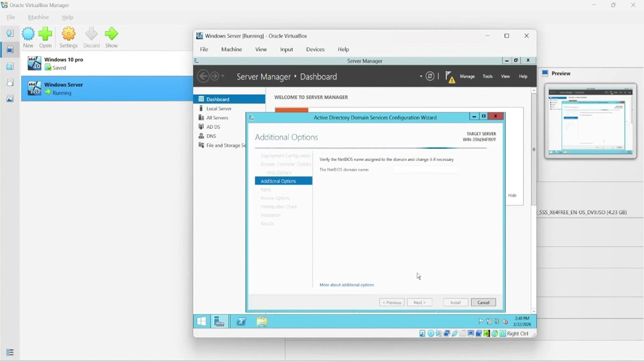Open File Explorer folder on guest taskbar
Screen dimensions: 644x362
tap(262, 322)
